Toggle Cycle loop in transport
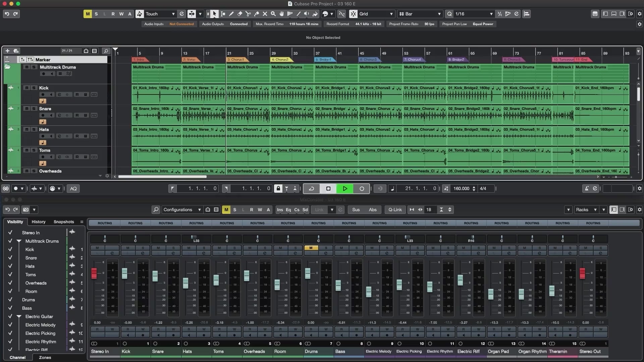 click(x=311, y=188)
